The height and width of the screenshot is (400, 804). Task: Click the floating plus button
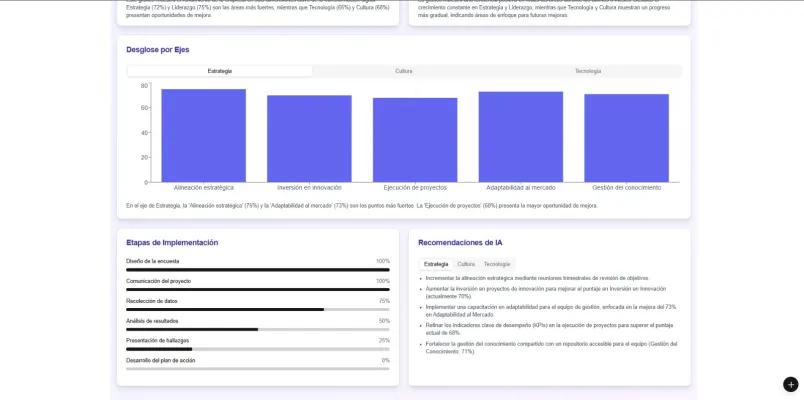tap(790, 384)
